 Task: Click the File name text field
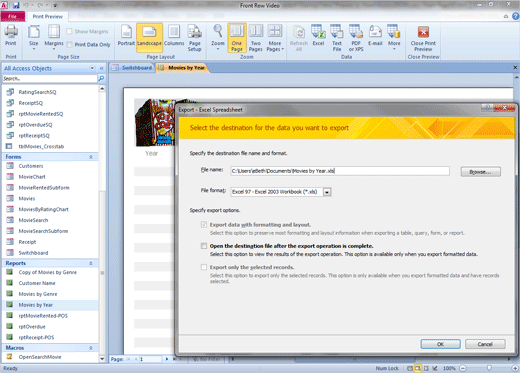tap(340, 171)
